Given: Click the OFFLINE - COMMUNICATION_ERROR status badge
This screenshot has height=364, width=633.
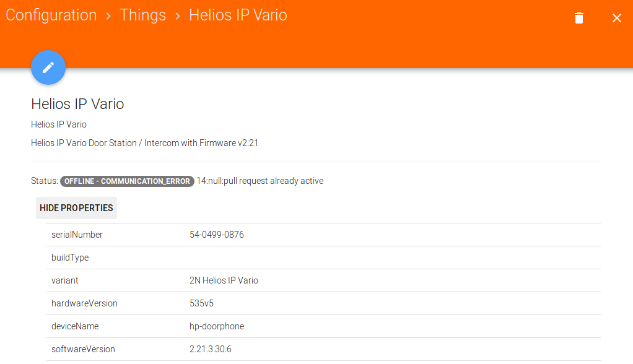Looking at the screenshot, I should pos(128,181).
